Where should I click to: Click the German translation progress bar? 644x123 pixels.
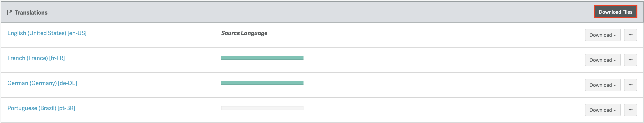(262, 83)
